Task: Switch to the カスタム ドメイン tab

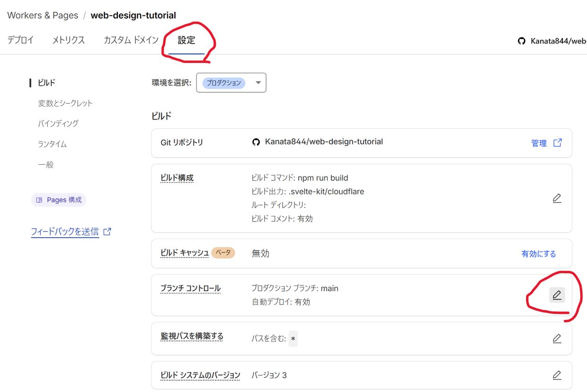Action: pos(131,40)
